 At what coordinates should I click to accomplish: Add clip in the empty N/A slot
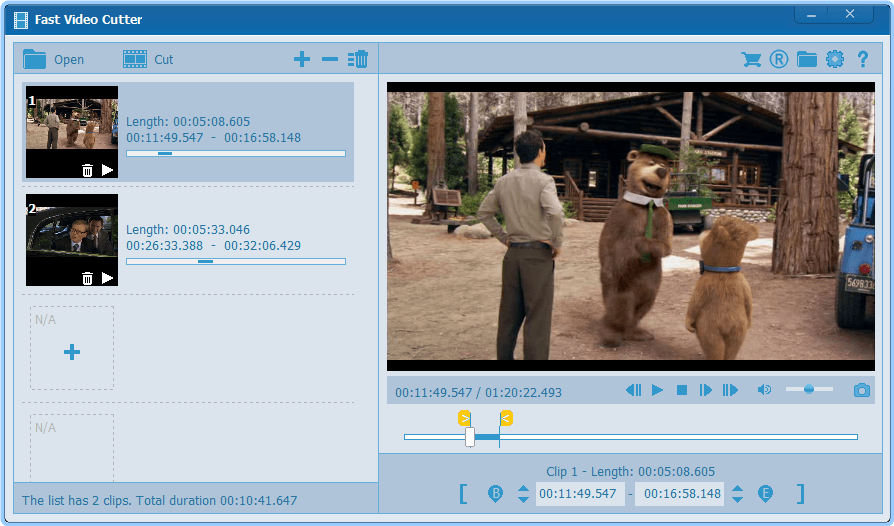(x=72, y=348)
